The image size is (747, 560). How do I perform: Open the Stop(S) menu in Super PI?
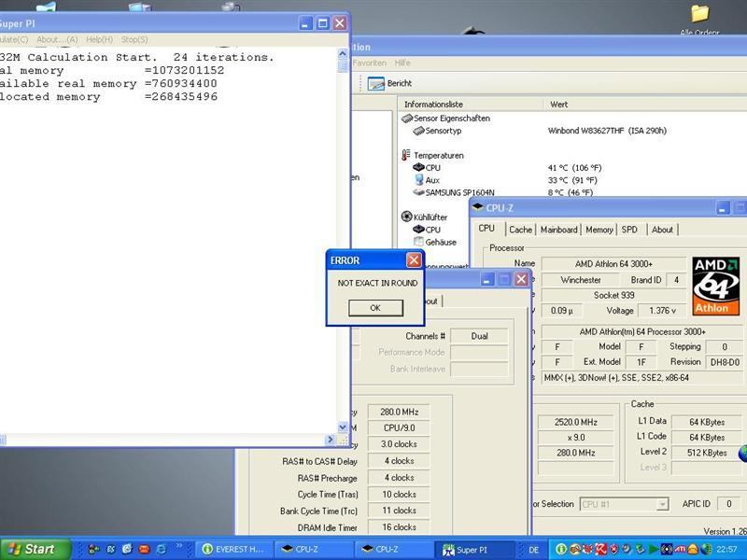click(134, 39)
